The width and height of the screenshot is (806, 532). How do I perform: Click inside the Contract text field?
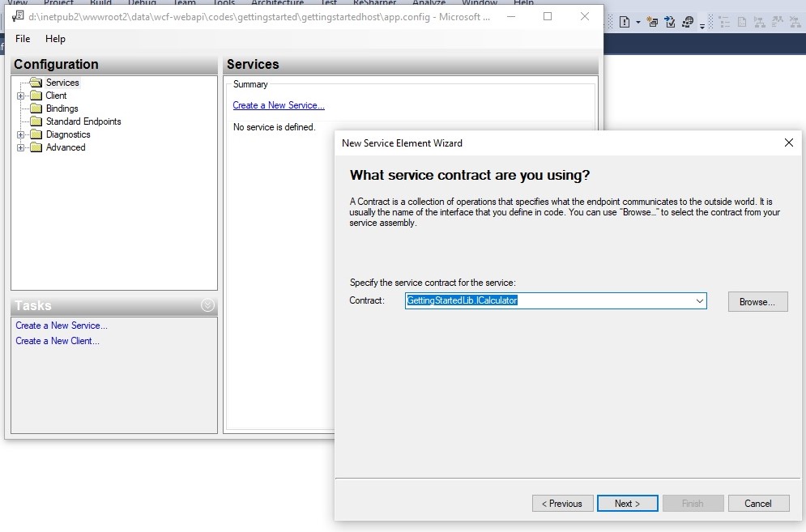click(527, 301)
